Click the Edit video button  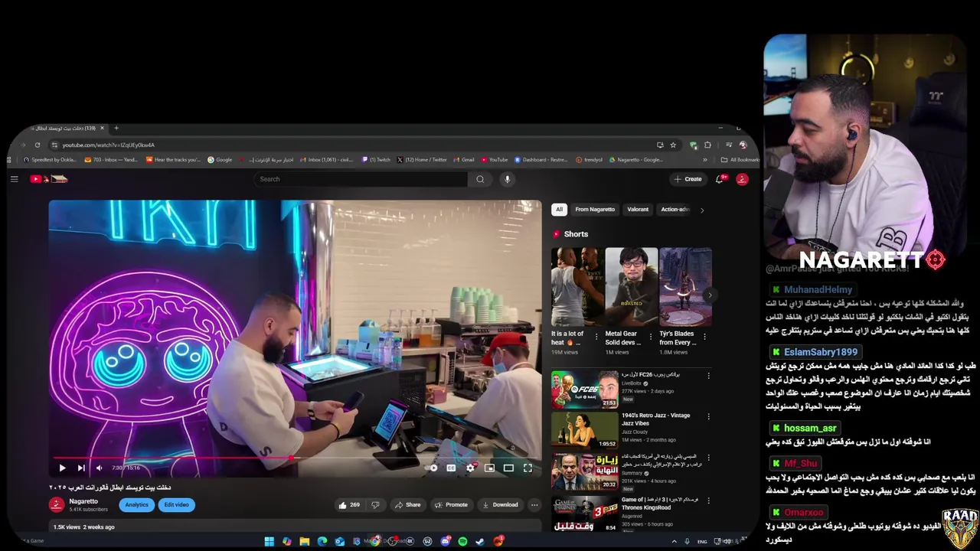tap(176, 504)
